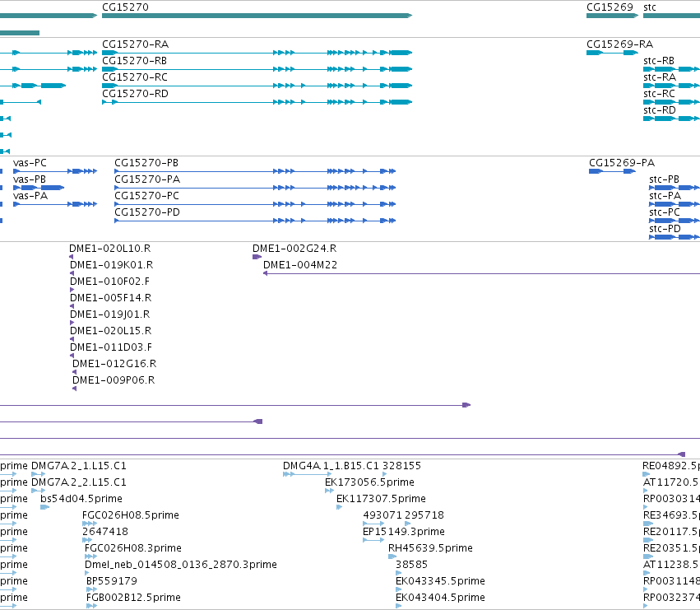
Task: Select transcript CG15269-RA
Action: (612, 53)
